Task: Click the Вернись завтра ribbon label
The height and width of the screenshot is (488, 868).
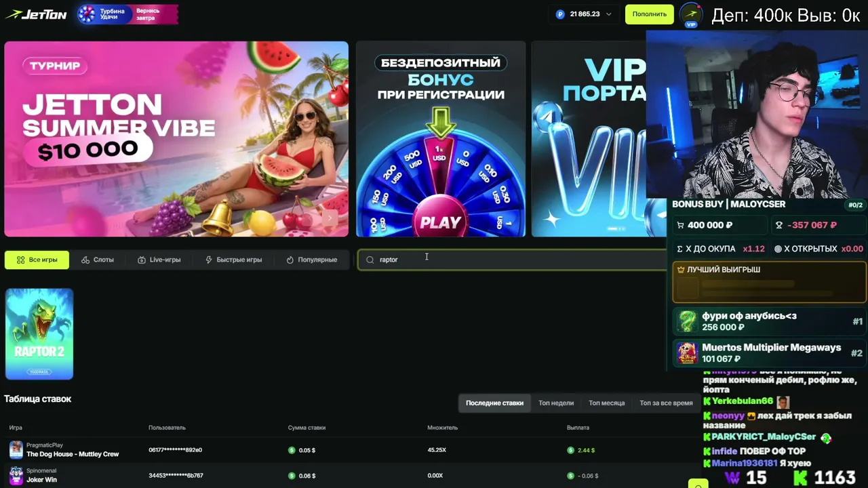Action: [x=148, y=14]
